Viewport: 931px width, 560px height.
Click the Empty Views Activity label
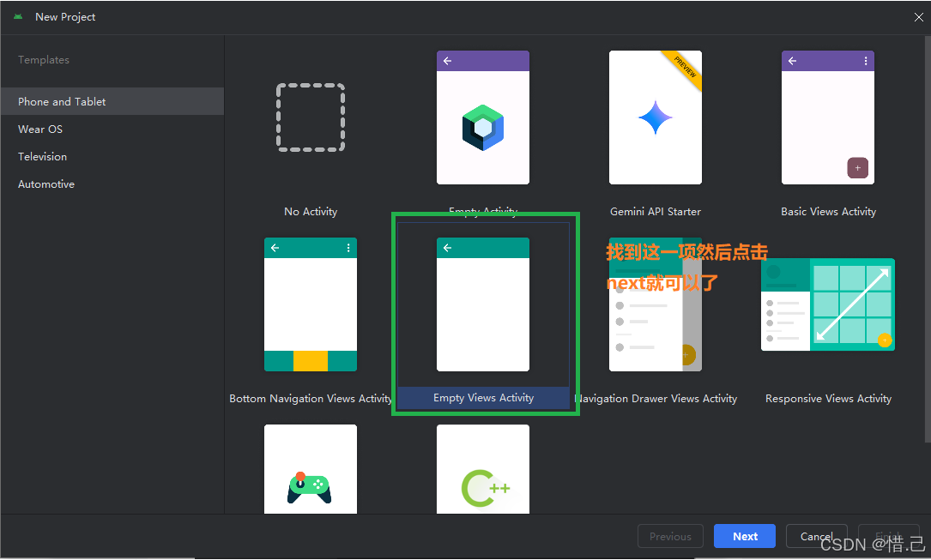click(483, 398)
